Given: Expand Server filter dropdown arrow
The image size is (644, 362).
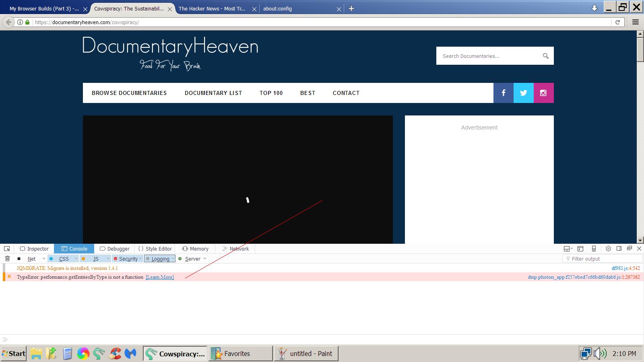Looking at the screenshot, I should 205,259.
